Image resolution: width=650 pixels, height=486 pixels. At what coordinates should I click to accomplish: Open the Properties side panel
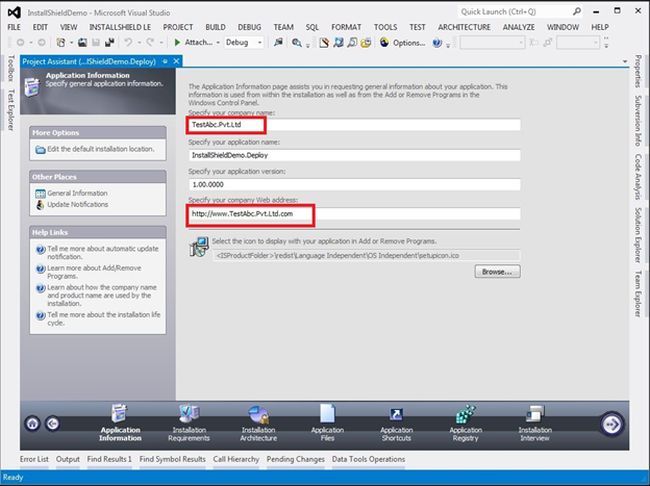pos(638,71)
